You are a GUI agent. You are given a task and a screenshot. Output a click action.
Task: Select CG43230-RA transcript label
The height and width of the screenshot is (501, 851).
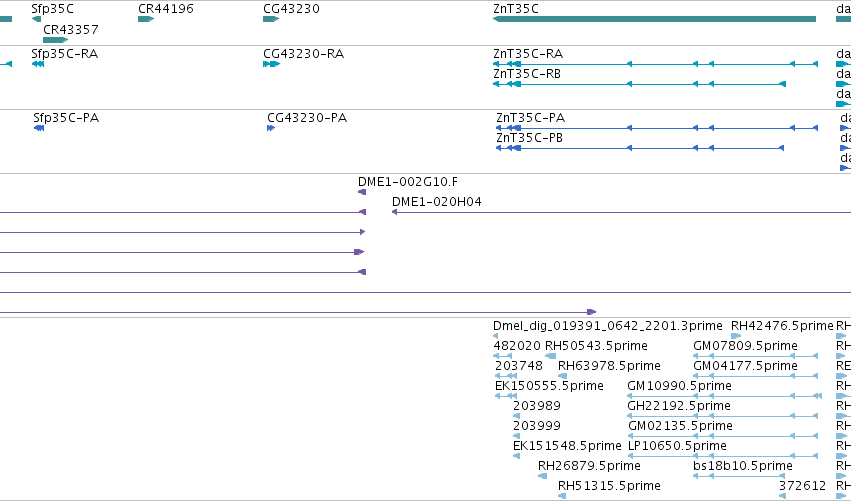click(303, 54)
